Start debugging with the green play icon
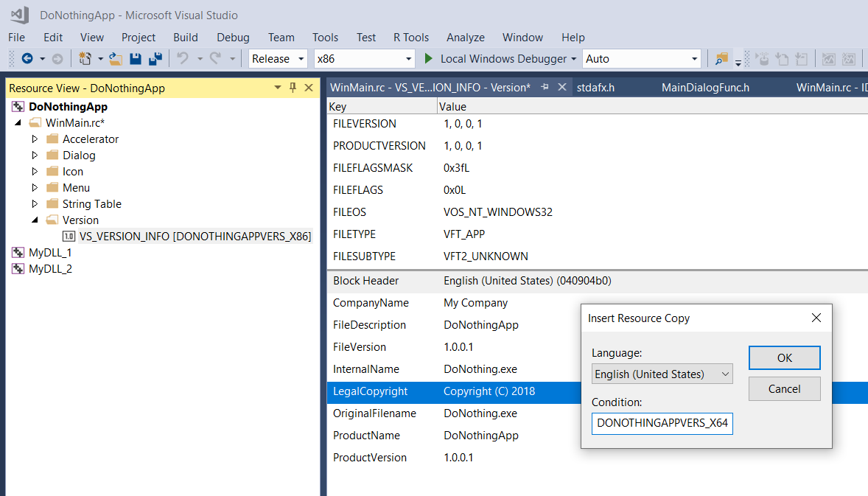868x496 pixels. pyautogui.click(x=428, y=59)
